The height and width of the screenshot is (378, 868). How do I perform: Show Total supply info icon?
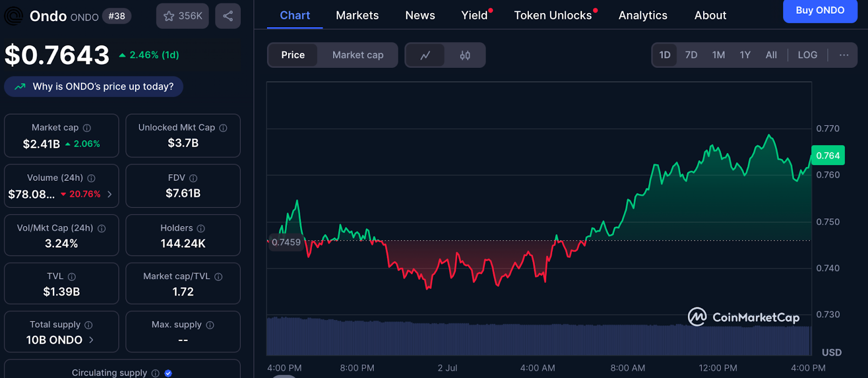click(88, 325)
